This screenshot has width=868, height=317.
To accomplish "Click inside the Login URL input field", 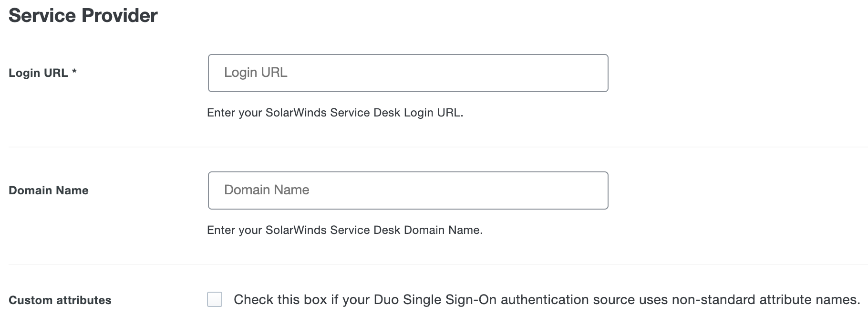I will point(407,73).
